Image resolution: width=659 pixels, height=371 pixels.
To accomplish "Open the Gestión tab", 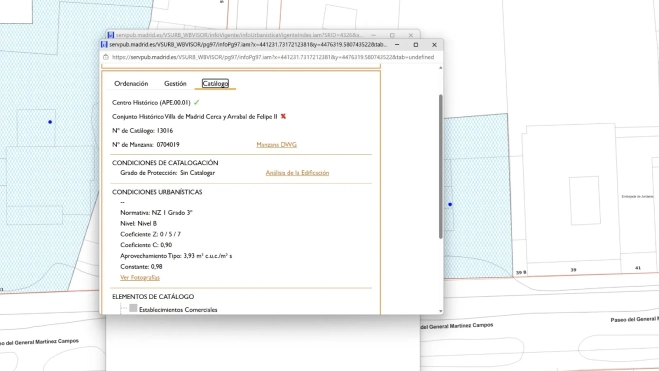I will click(x=175, y=84).
